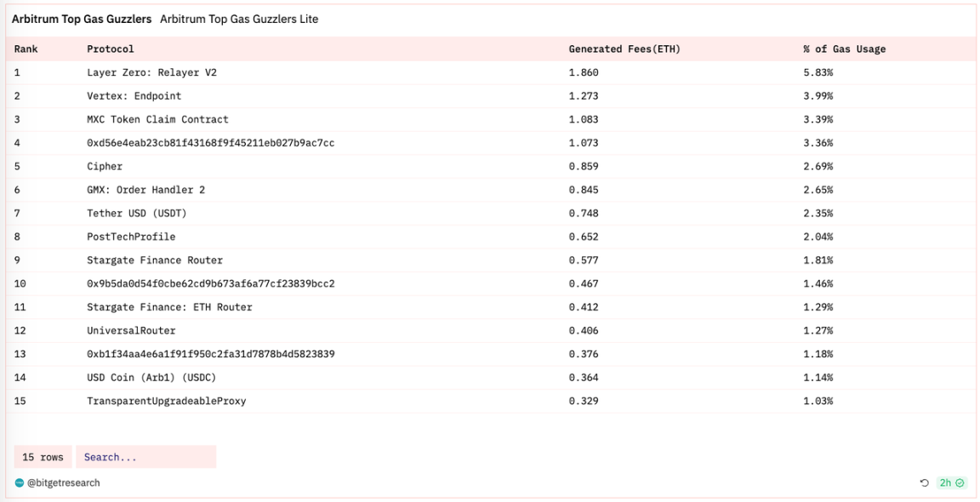Click the Tether USD (USDT) row
The width and height of the screenshot is (980, 502).
(136, 213)
